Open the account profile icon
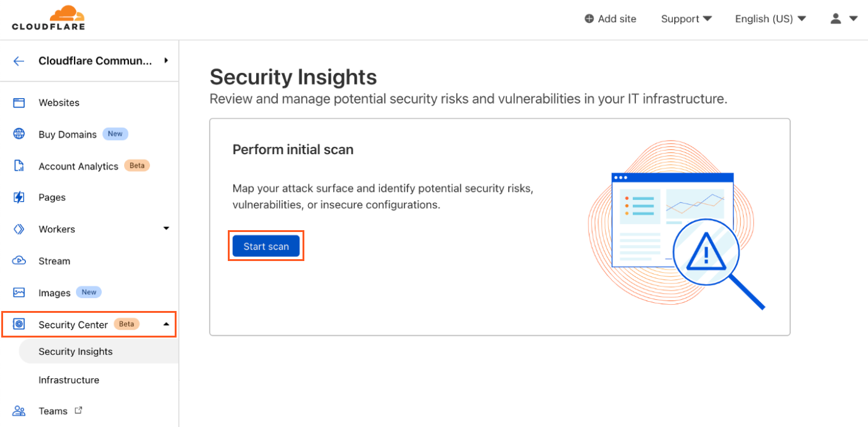Screen dimensions: 868x427 click(x=836, y=19)
